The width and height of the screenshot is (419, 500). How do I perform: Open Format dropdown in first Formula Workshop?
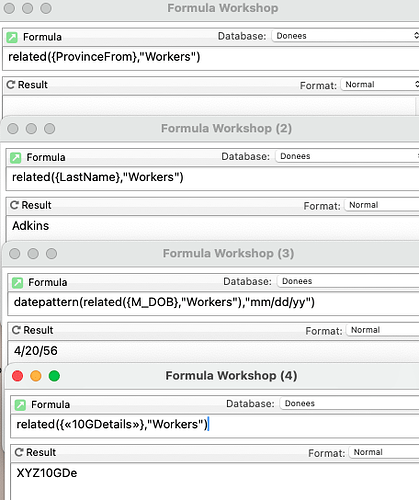380,85
